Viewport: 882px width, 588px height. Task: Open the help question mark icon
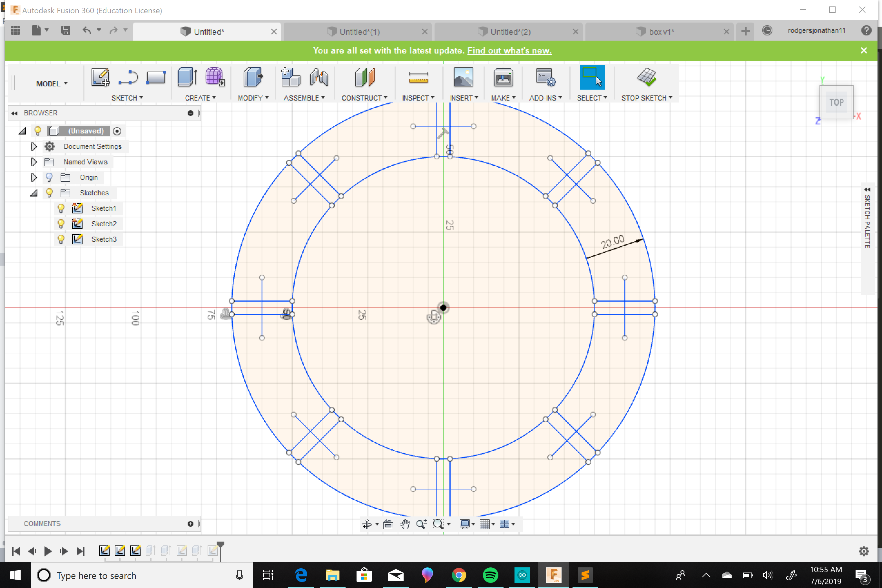[x=866, y=30]
